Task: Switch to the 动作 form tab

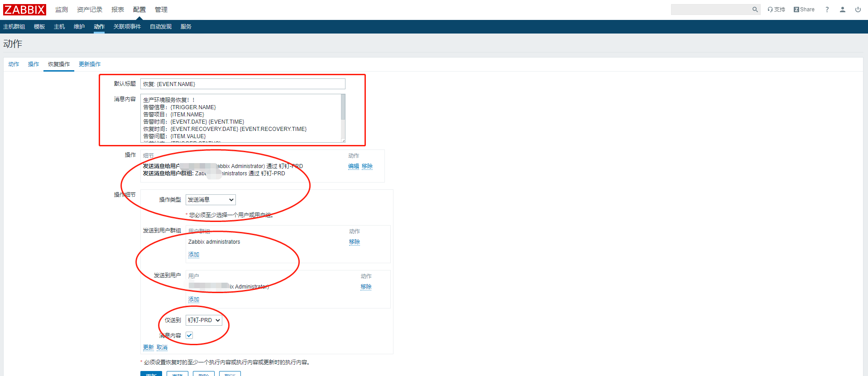Action: point(14,64)
